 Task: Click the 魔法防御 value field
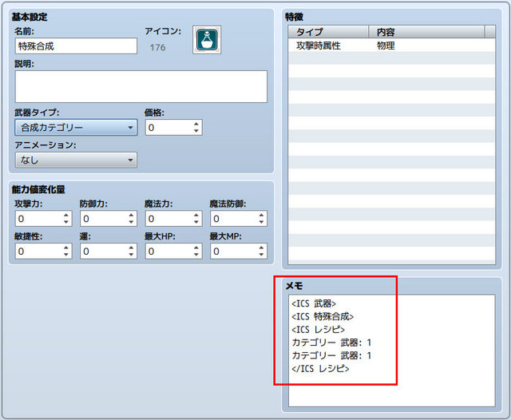(x=234, y=219)
